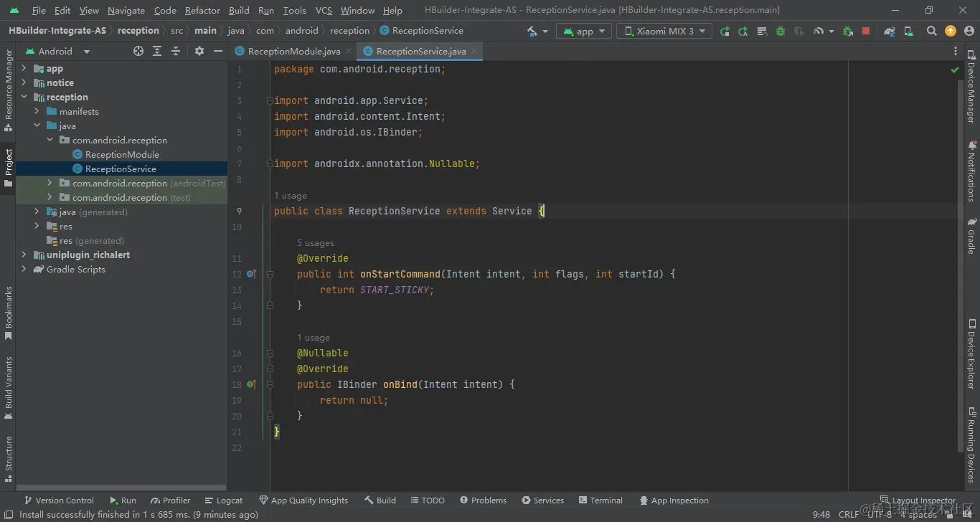Image resolution: width=980 pixels, height=522 pixels.
Task: Click the orange update notification icon
Action: tap(951, 31)
